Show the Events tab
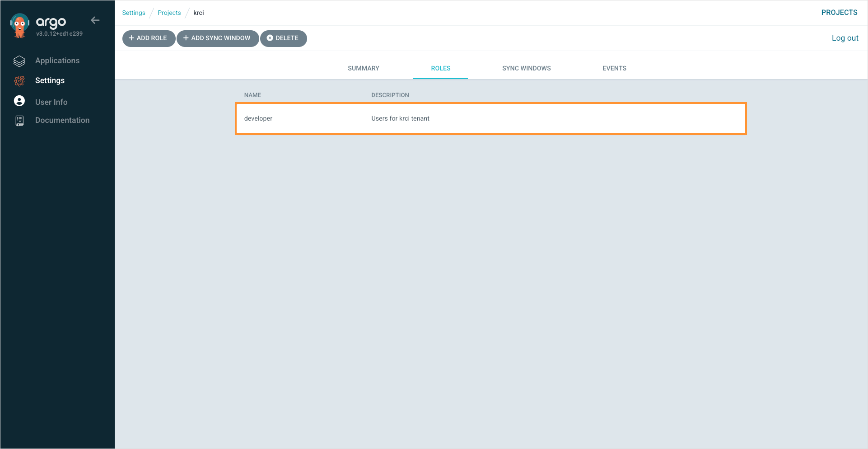The height and width of the screenshot is (449, 868). click(614, 68)
